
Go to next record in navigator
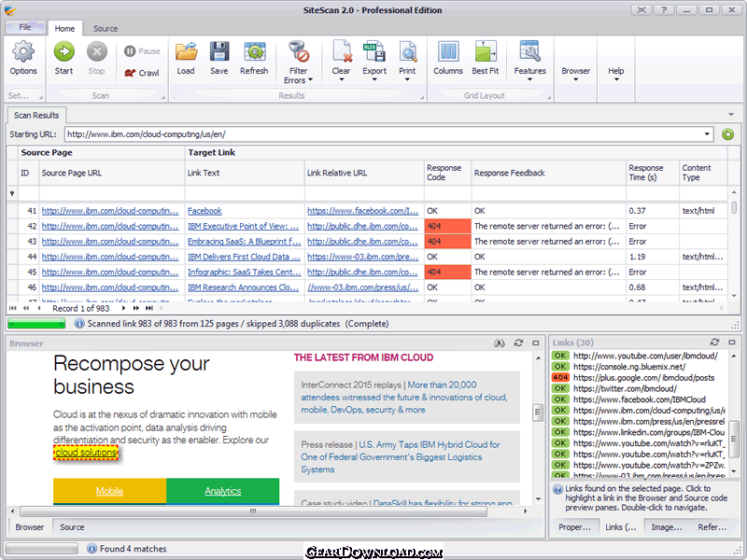click(x=123, y=308)
